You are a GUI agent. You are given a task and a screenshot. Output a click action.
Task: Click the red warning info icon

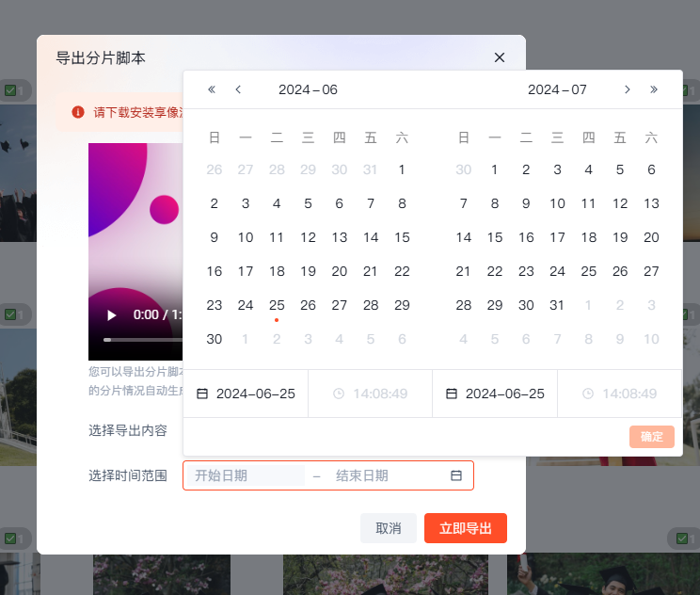78,112
